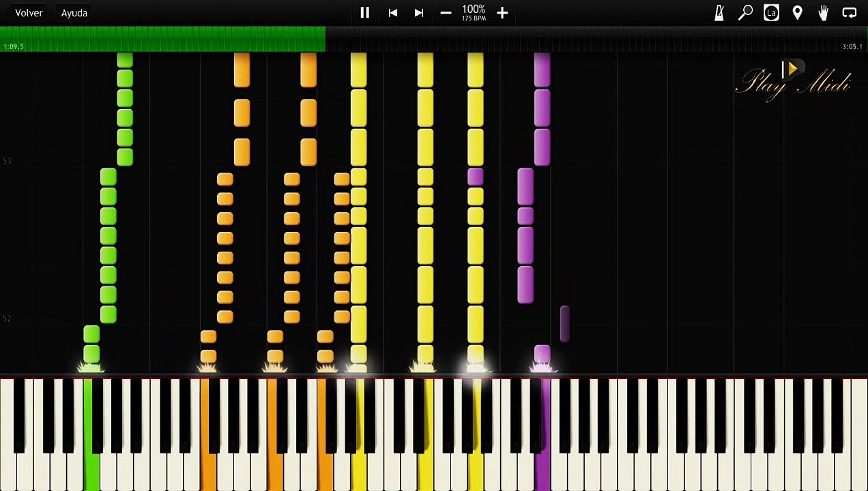Skip back with the previous button
868x491 pixels.
pyautogui.click(x=392, y=12)
